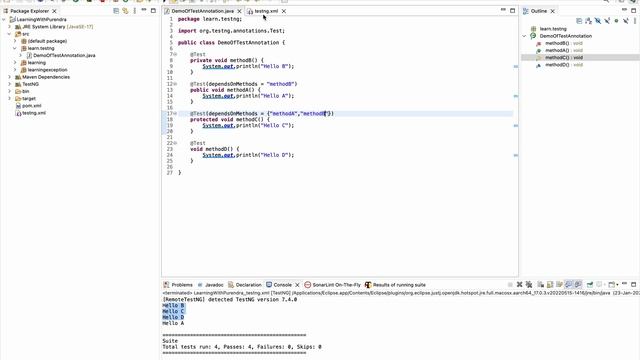Collapse DemoOfTestAnnotation class in Outline
This screenshot has height=360, width=640.
[524, 36]
